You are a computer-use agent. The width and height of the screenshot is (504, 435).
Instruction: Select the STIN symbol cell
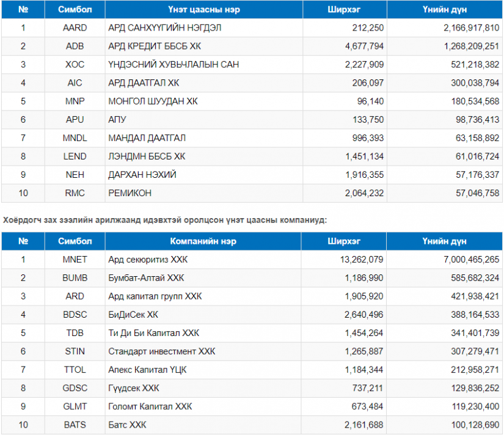[75, 351]
